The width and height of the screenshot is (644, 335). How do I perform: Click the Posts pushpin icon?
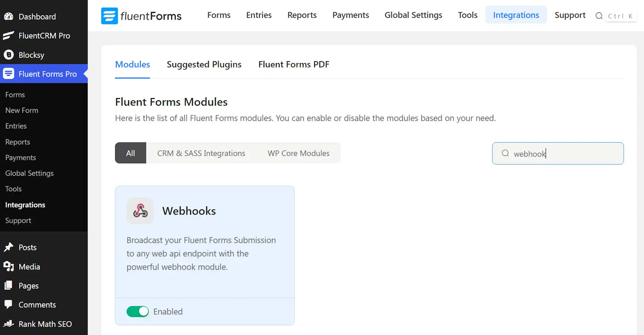coord(9,247)
